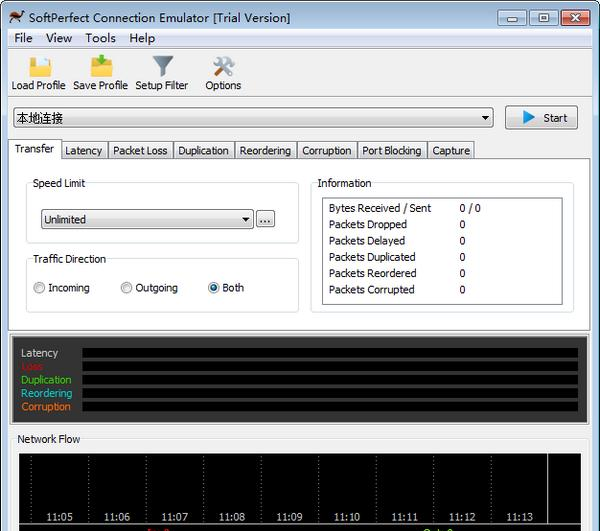The width and height of the screenshot is (600, 531).
Task: Open the Options tools icon
Action: tap(223, 67)
